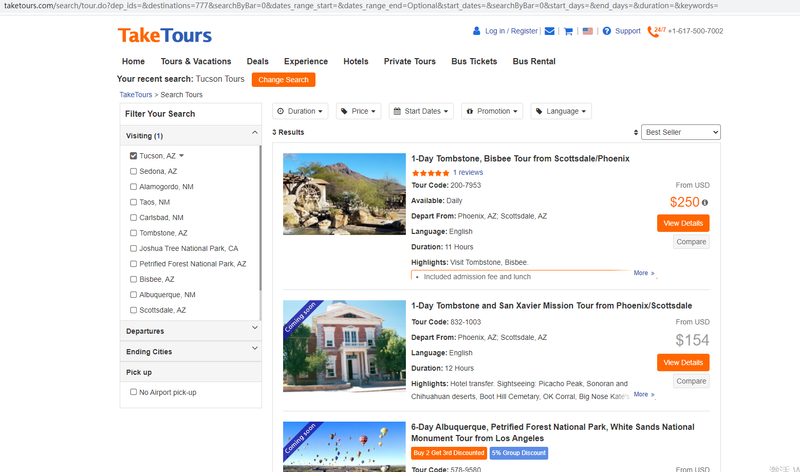Click the info icon beside $250
Screen dimensions: 800x472
[x=705, y=203]
